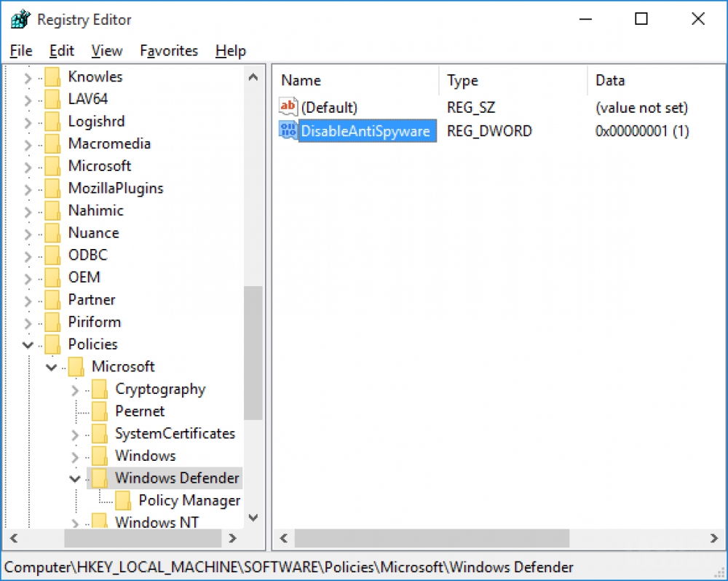Expand the ODBC key

click(28, 256)
